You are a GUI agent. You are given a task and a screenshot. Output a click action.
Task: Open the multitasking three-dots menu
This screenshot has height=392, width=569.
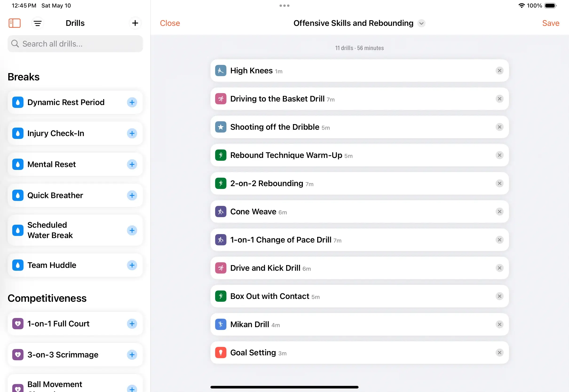pos(284,6)
